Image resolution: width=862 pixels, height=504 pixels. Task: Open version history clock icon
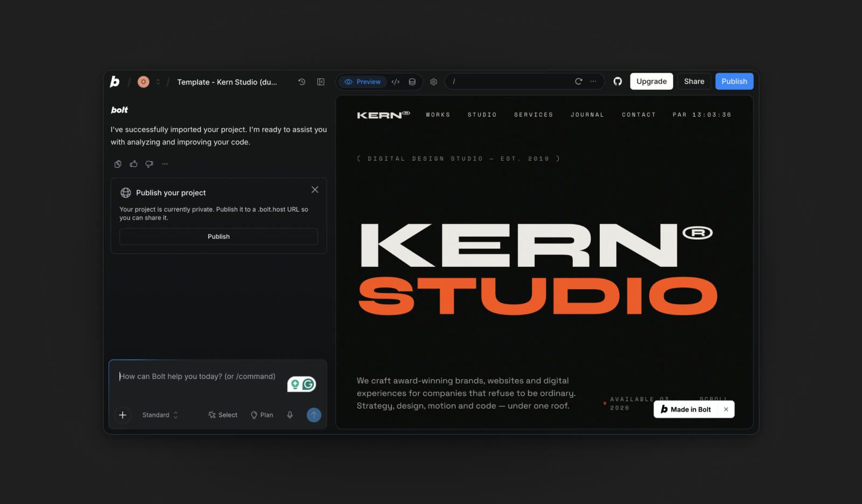click(x=302, y=82)
